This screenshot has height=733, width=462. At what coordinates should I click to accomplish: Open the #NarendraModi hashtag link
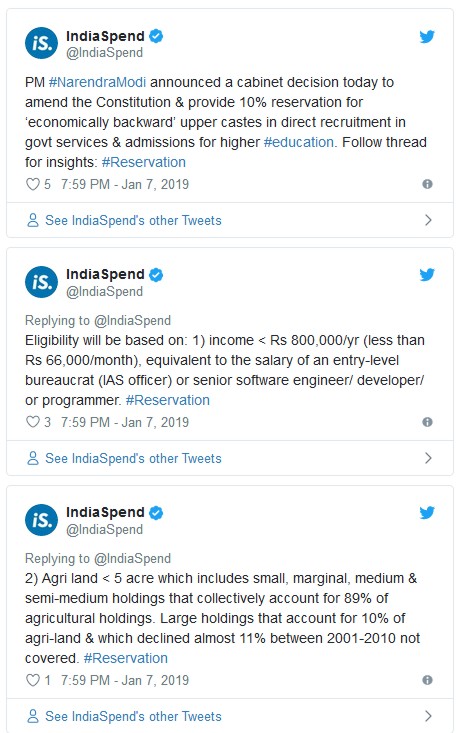97,82
